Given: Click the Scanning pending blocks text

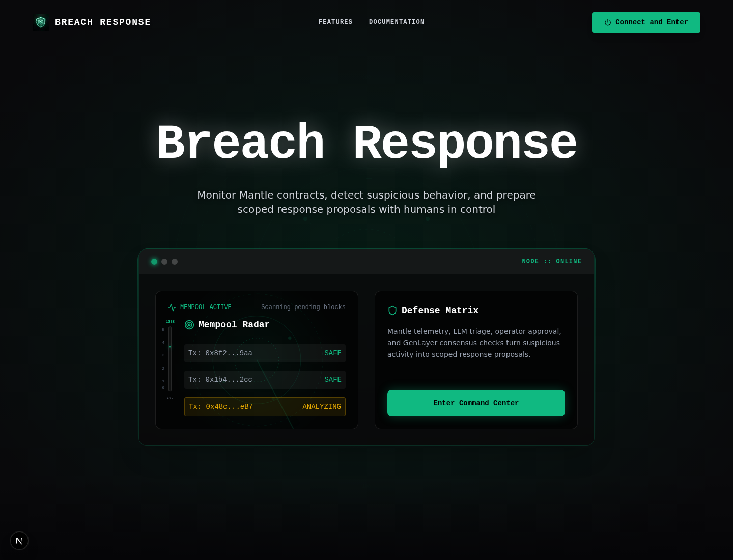Looking at the screenshot, I should pos(303,307).
